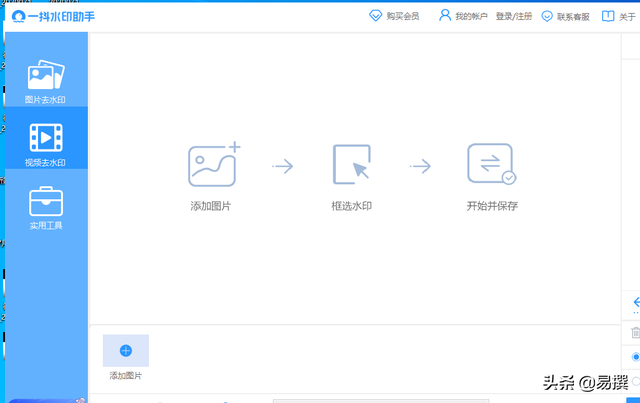Screen dimensions: 640x403
Task: Click the 我的帐户 person icon
Action: click(444, 15)
